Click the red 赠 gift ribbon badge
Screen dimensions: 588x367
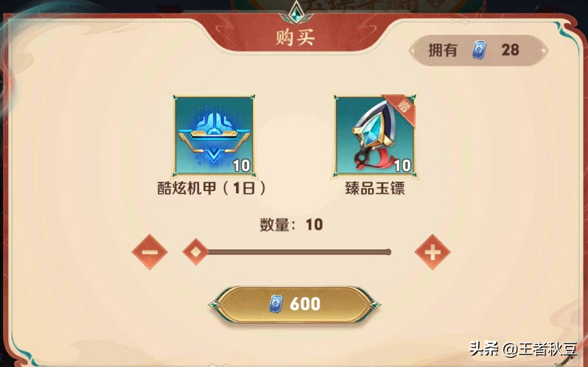click(402, 108)
